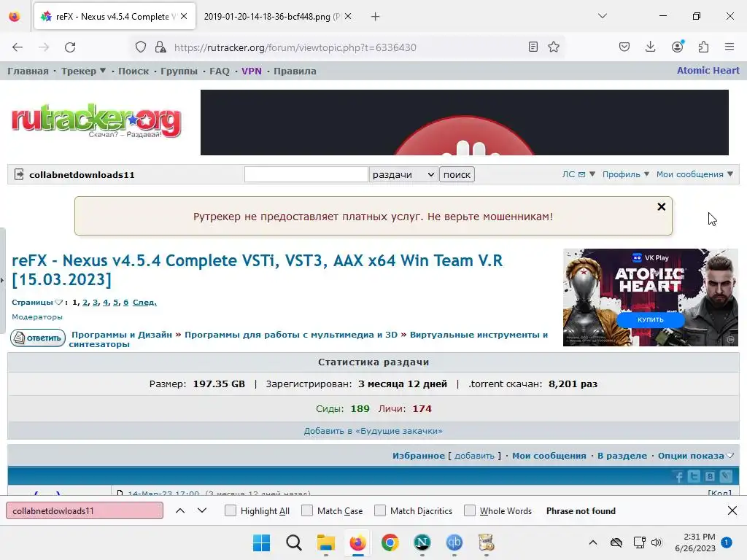Open the Группы menu item
The height and width of the screenshot is (560, 747).
(x=179, y=71)
